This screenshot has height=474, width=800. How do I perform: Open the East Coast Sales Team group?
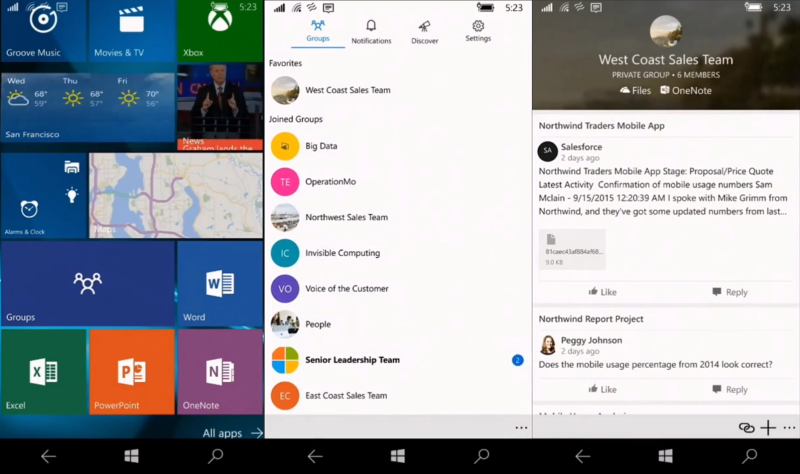(398, 396)
